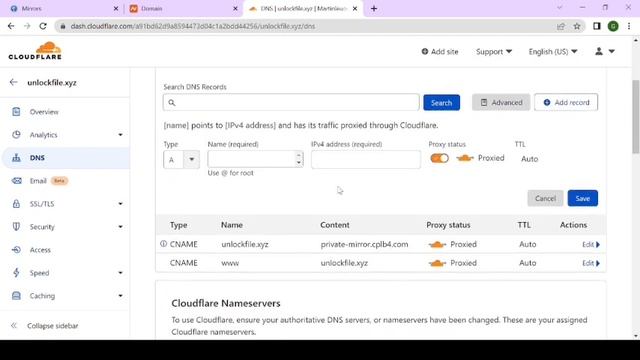Click the proxied cloud icon in unlockfile.xyz row
The width and height of the screenshot is (640, 360).
click(437, 244)
